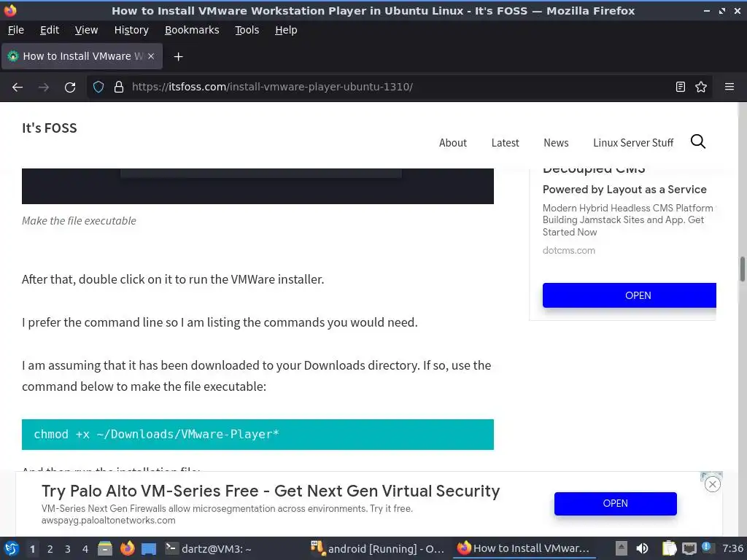Viewport: 747px width, 560px height.
Task: Click the dotcms.com ad URL text
Action: (x=569, y=251)
